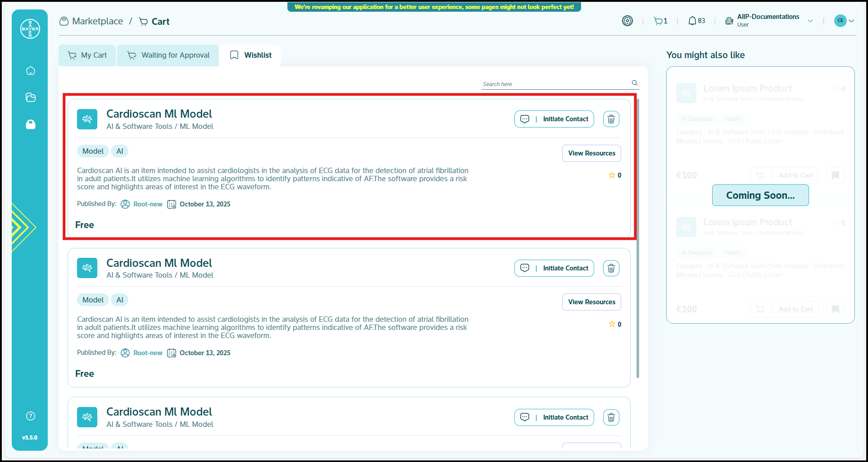
Task: Click the support icon in the header
Action: (x=627, y=21)
